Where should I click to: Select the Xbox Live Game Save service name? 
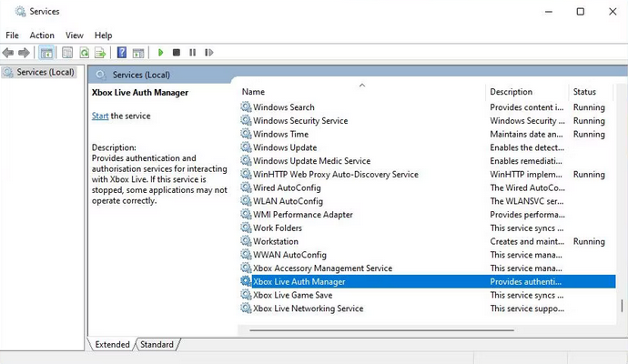point(292,295)
